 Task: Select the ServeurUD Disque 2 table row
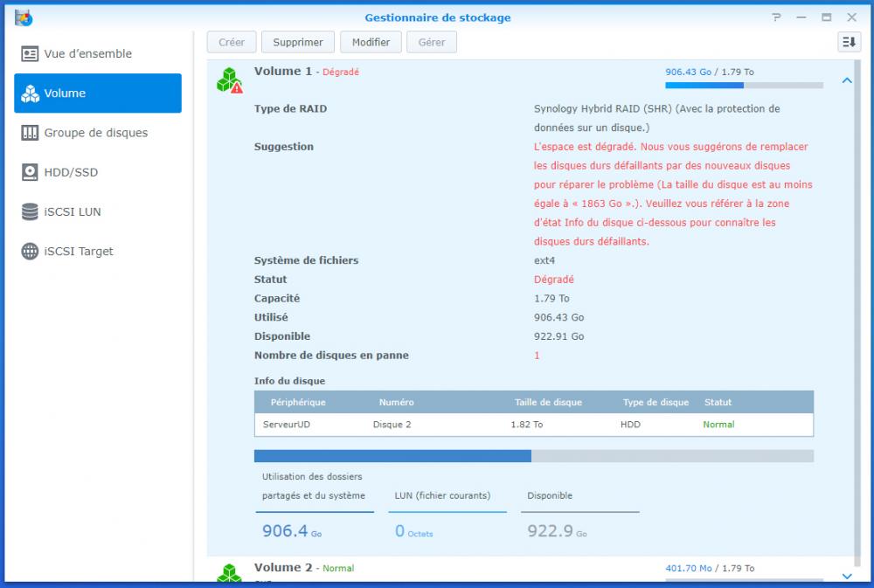pyautogui.click(x=533, y=425)
